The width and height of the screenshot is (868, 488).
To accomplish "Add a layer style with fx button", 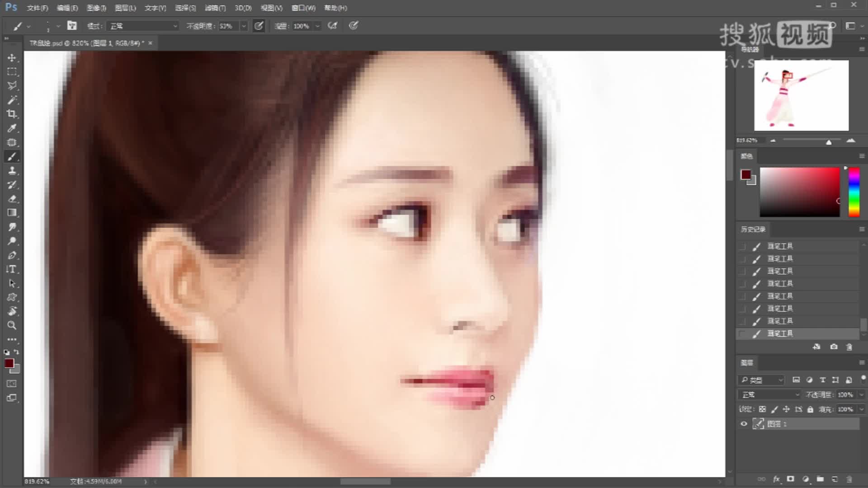I will pos(776,479).
